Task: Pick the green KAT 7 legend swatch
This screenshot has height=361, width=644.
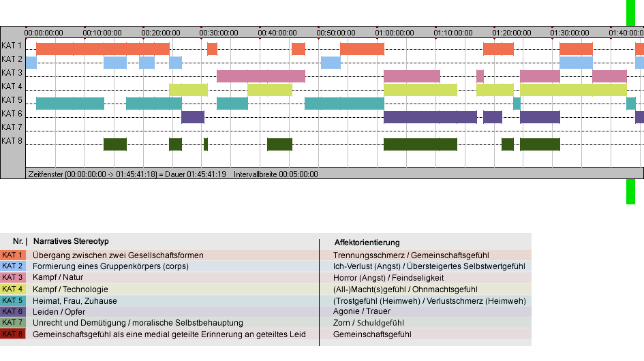Action: (13, 323)
